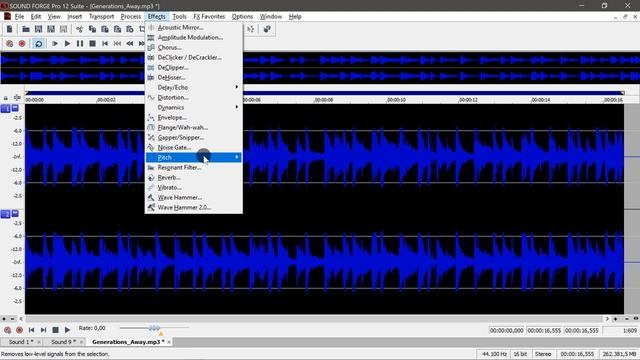Open the Envelope effect
The image size is (640, 360).
[x=194, y=118]
